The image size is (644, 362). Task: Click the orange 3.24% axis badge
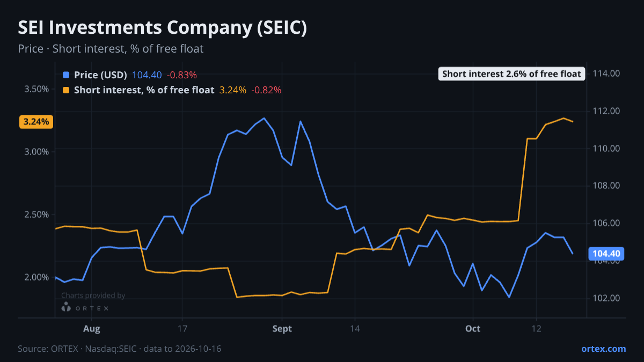coord(36,122)
